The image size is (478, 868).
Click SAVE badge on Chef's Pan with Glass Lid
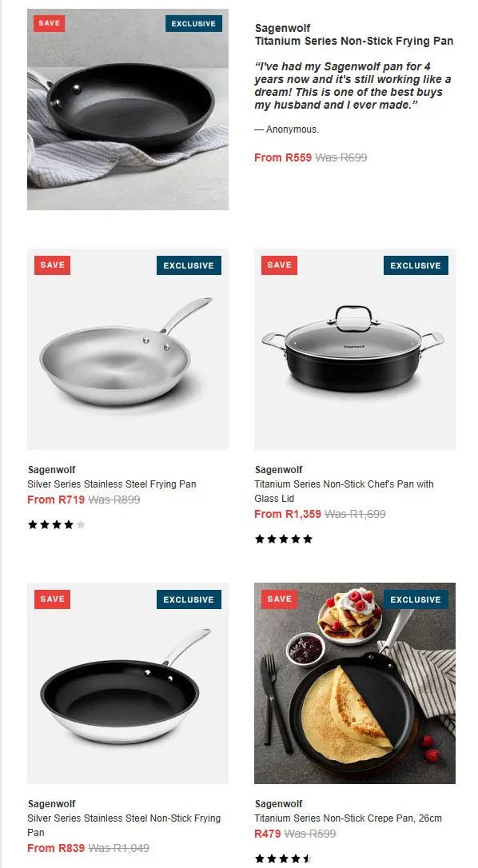279,265
